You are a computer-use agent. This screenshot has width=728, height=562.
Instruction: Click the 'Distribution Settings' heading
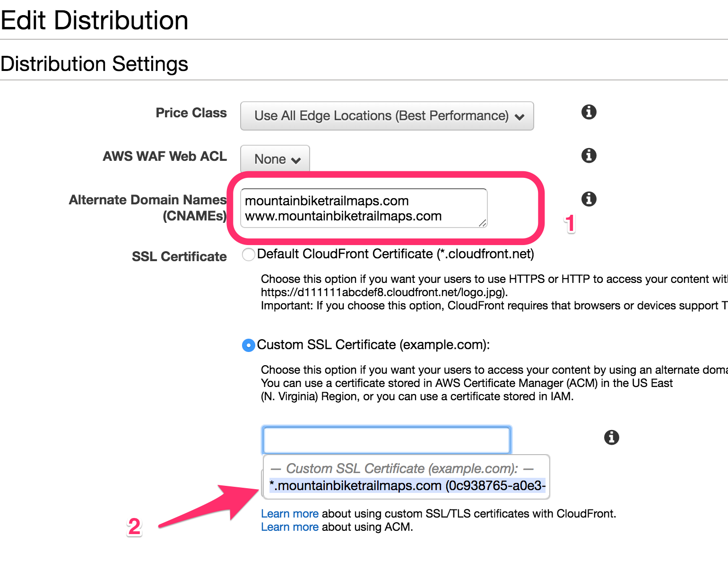point(94,63)
